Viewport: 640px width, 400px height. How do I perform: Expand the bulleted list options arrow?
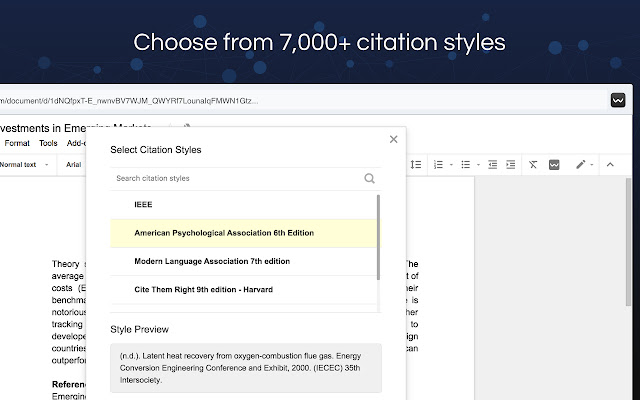pos(478,165)
